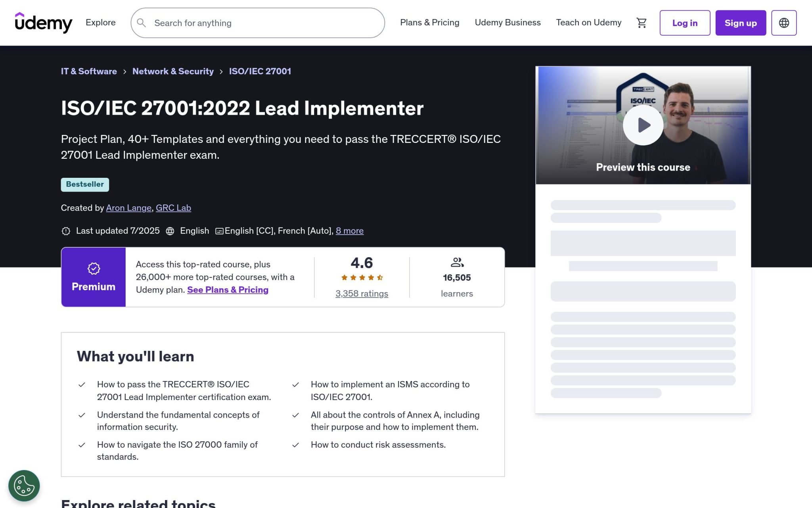
Task: Play the course preview video
Action: pos(643,125)
